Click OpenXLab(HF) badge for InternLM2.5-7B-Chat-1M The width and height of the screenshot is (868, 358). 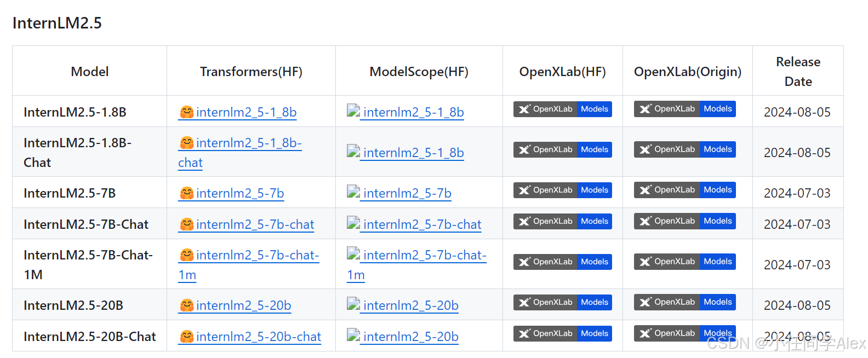(563, 262)
